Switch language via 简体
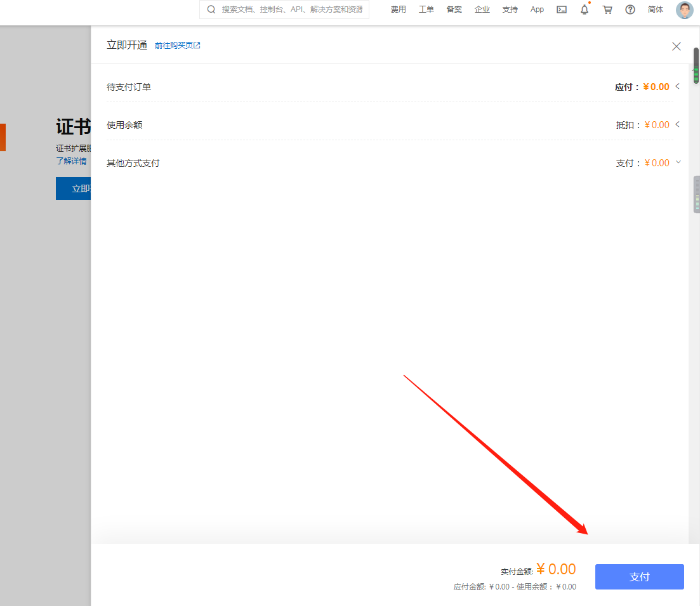Viewport: 700px width, 606px height. pos(656,10)
